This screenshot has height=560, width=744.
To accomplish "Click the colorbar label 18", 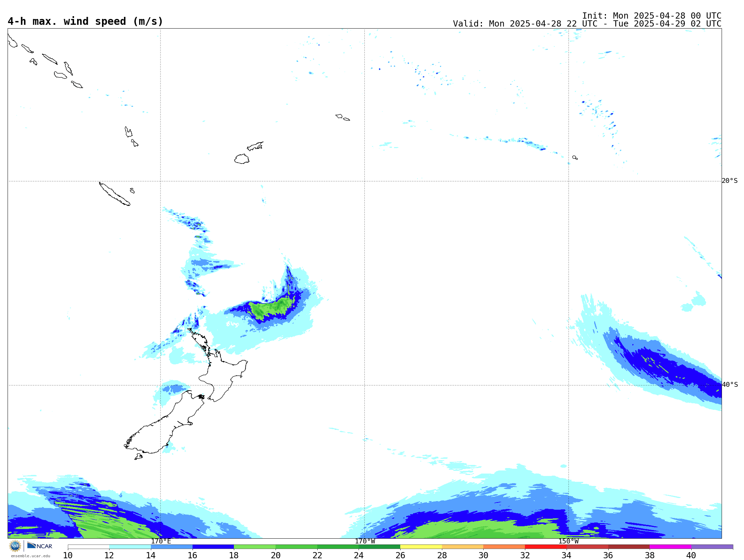I will point(234,555).
